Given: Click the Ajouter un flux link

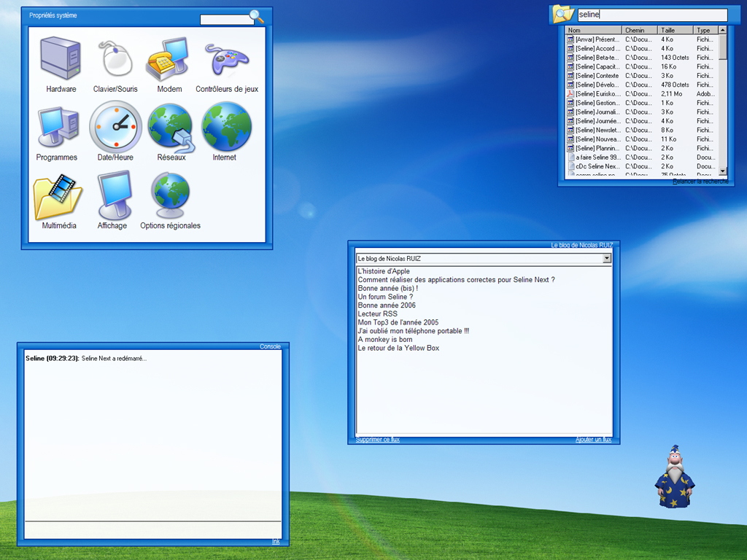Looking at the screenshot, I should (x=593, y=440).
